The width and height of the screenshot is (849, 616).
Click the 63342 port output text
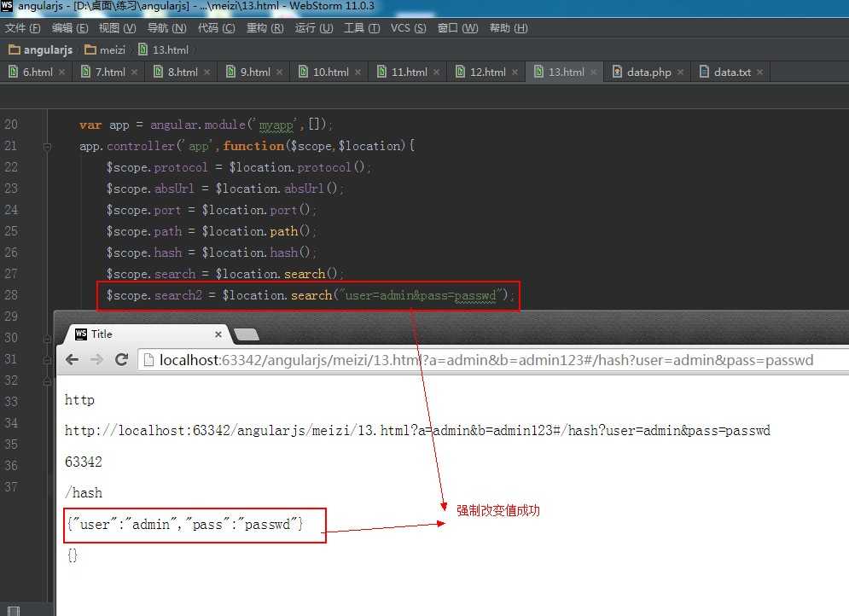point(83,462)
